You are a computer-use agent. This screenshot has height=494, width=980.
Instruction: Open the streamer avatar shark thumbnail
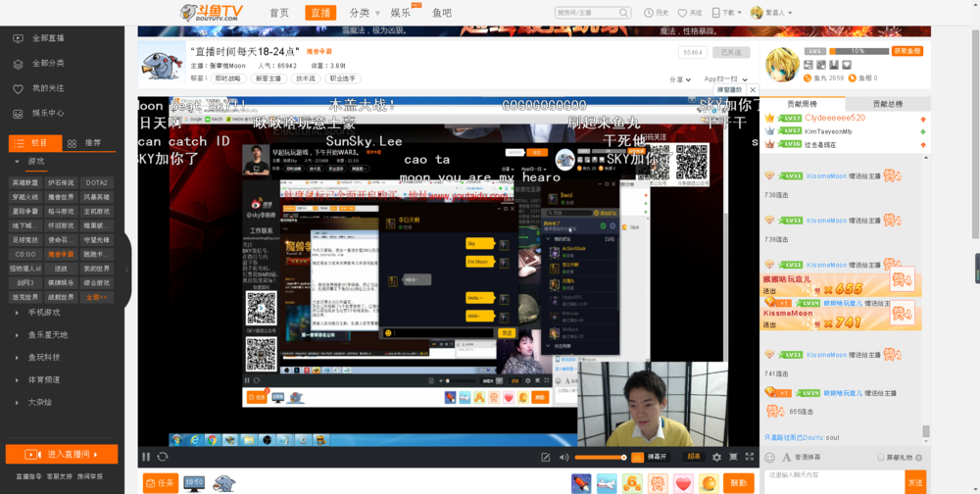[162, 65]
